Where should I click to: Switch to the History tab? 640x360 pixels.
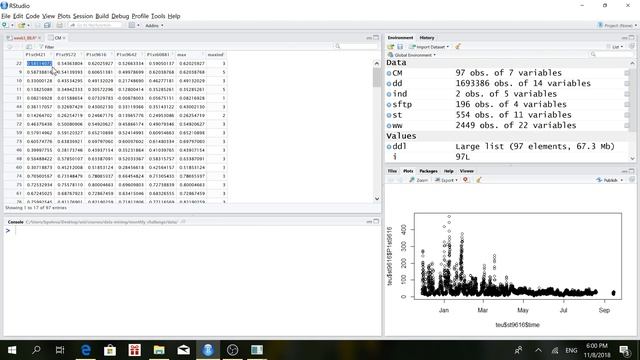point(427,38)
